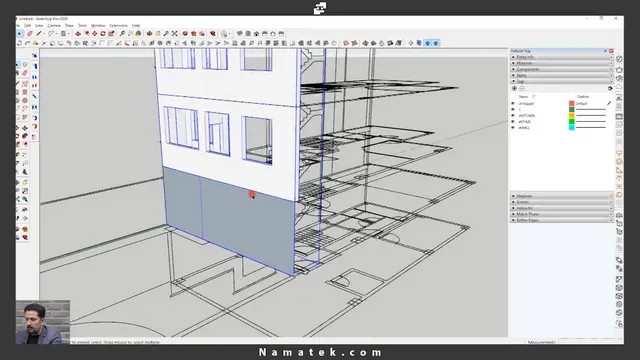640x360 pixels.
Task: Pick the Line pencil tool
Action: [39, 33]
